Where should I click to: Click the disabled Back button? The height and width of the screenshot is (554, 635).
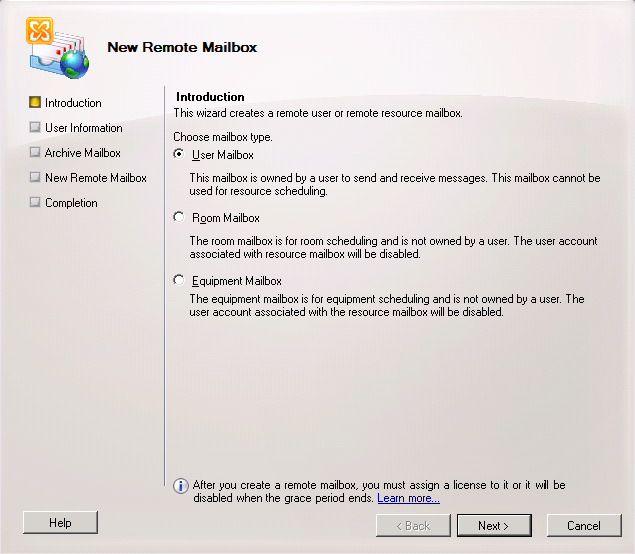[412, 525]
